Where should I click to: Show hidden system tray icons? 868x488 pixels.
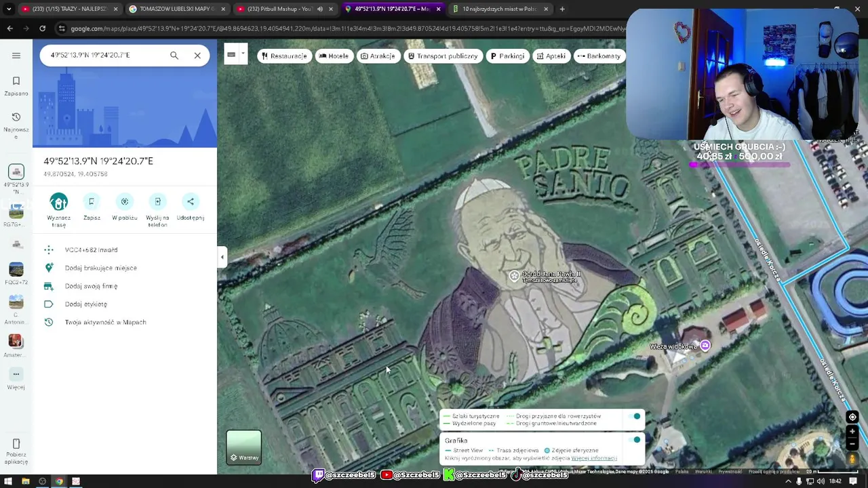[788, 481]
